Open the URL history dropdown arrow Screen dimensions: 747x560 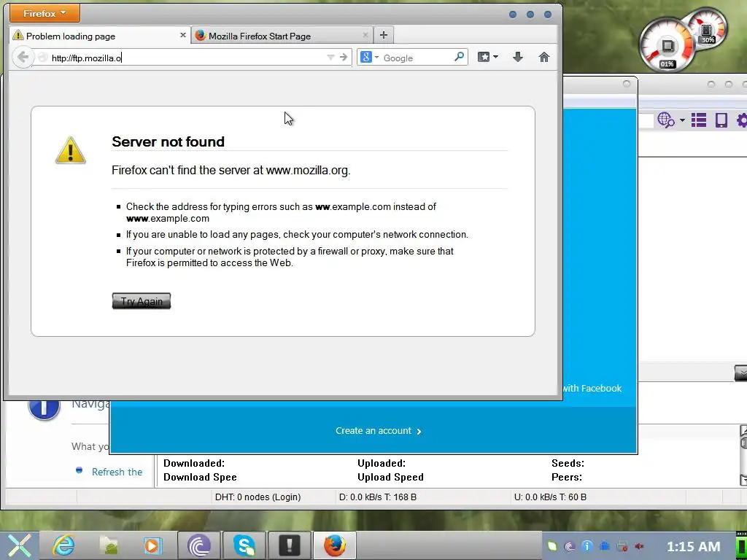click(330, 57)
